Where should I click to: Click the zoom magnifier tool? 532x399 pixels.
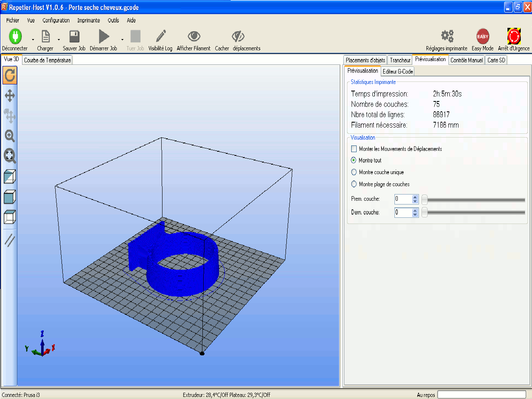10,136
